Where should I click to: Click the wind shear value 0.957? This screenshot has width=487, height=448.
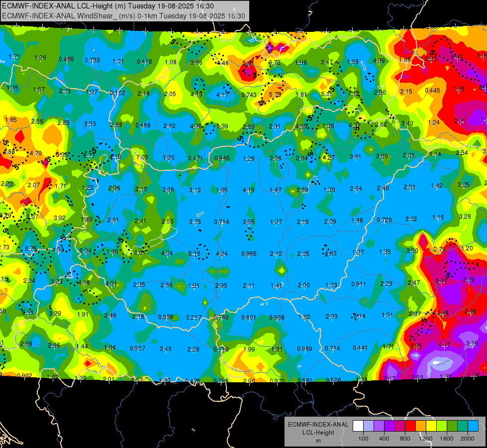click(x=138, y=348)
